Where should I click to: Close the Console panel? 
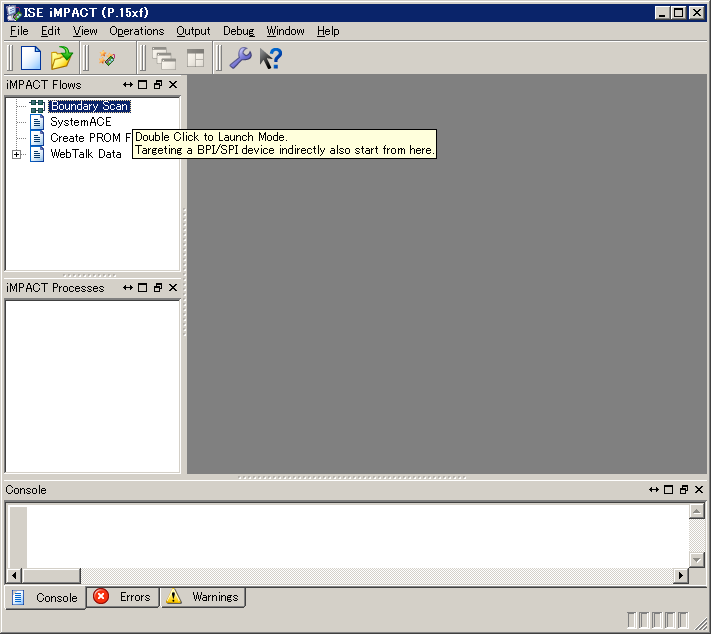pos(699,489)
